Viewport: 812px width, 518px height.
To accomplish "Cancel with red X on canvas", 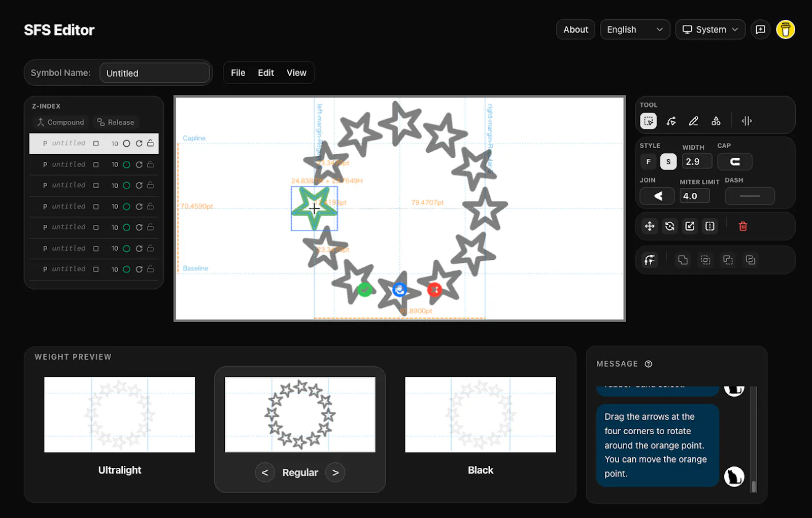I will 434,290.
